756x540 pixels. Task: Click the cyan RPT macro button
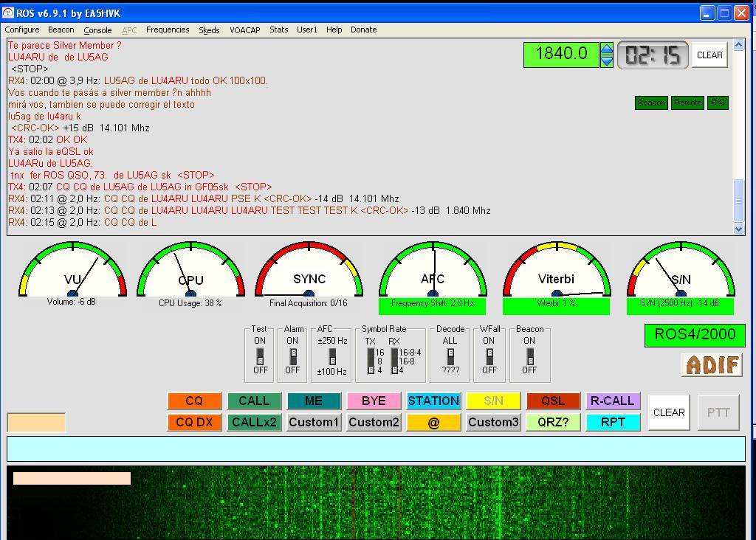[x=613, y=423]
